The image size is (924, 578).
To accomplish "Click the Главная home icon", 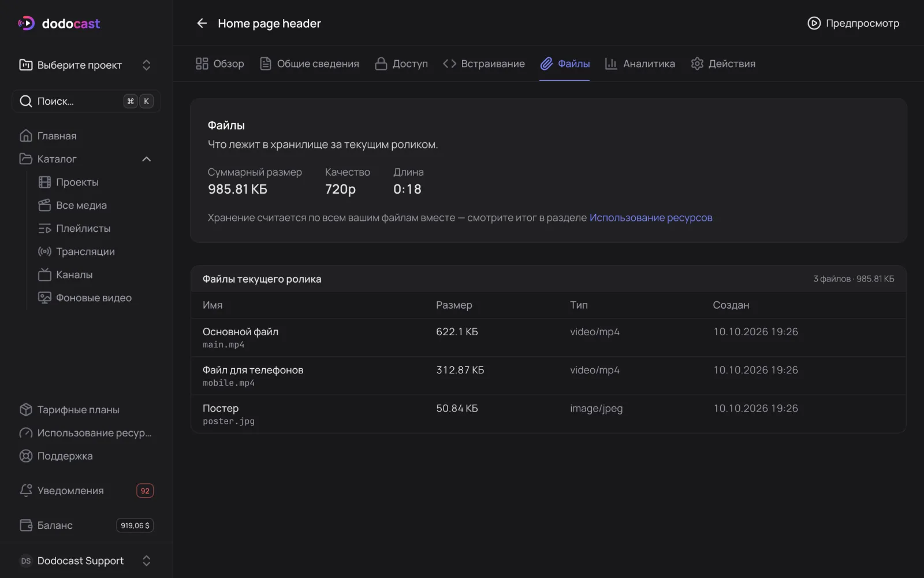I will tap(25, 136).
